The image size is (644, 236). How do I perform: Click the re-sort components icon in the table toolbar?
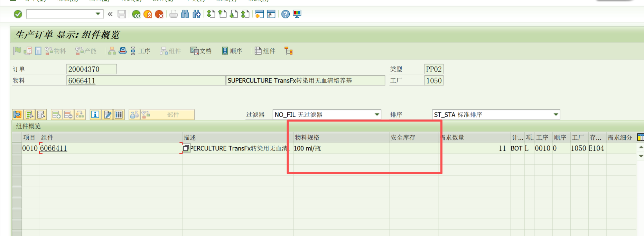80,115
